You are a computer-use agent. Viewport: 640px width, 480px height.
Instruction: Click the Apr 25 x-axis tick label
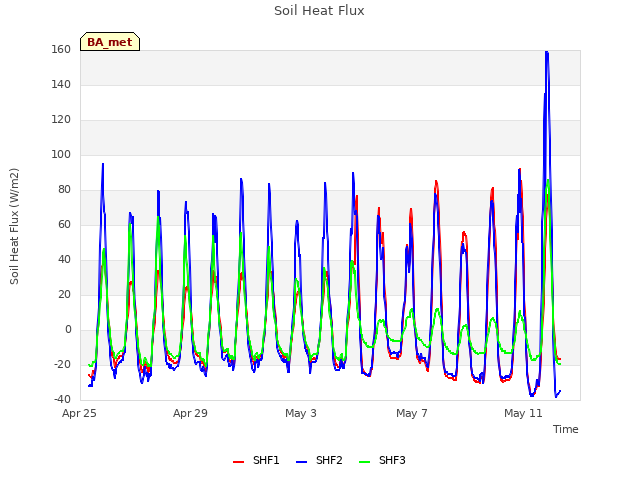coord(79,413)
